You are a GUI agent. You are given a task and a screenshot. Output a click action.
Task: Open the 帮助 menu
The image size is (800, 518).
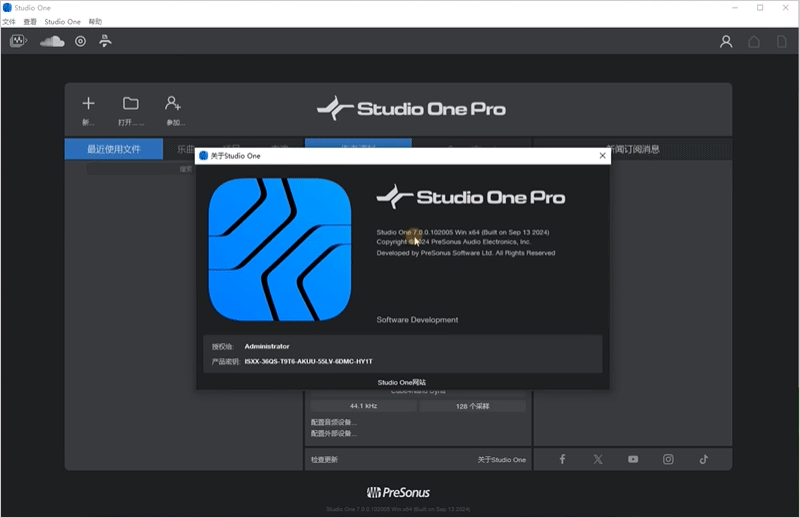pyautogui.click(x=95, y=21)
